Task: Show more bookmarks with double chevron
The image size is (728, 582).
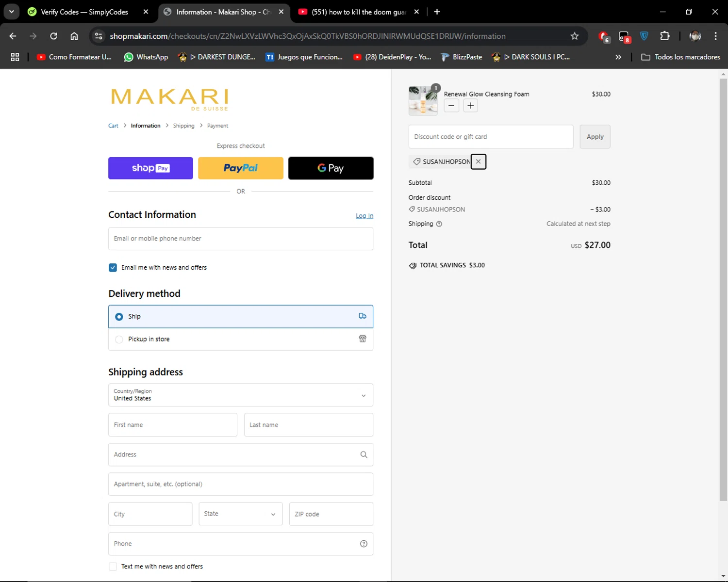Action: coord(618,57)
